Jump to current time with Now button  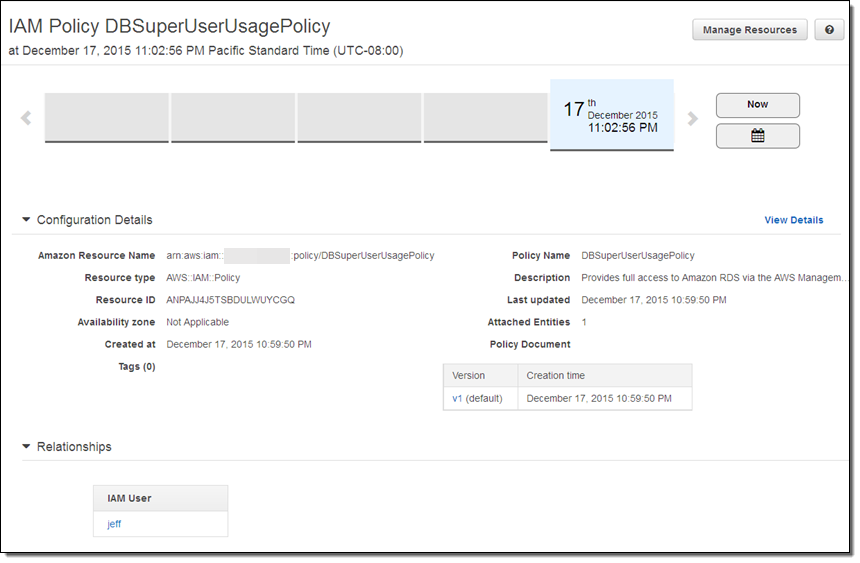click(x=757, y=105)
